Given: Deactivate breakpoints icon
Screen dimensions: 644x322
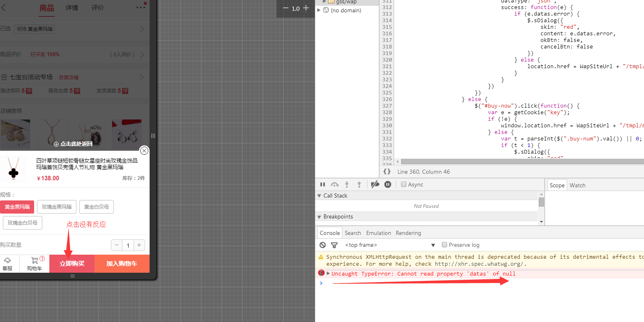Looking at the screenshot, I should [375, 184].
